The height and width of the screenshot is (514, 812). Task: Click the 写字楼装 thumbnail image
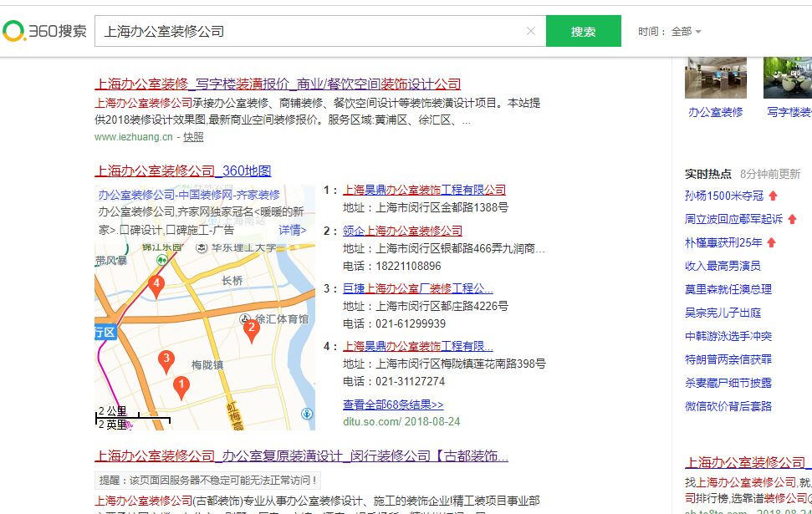(788, 78)
